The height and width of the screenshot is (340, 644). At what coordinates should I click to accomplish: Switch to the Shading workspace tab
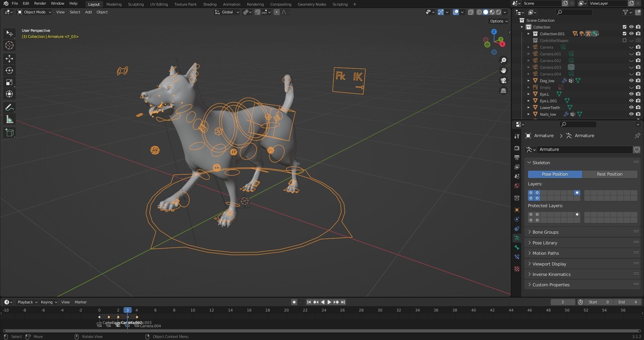point(210,4)
